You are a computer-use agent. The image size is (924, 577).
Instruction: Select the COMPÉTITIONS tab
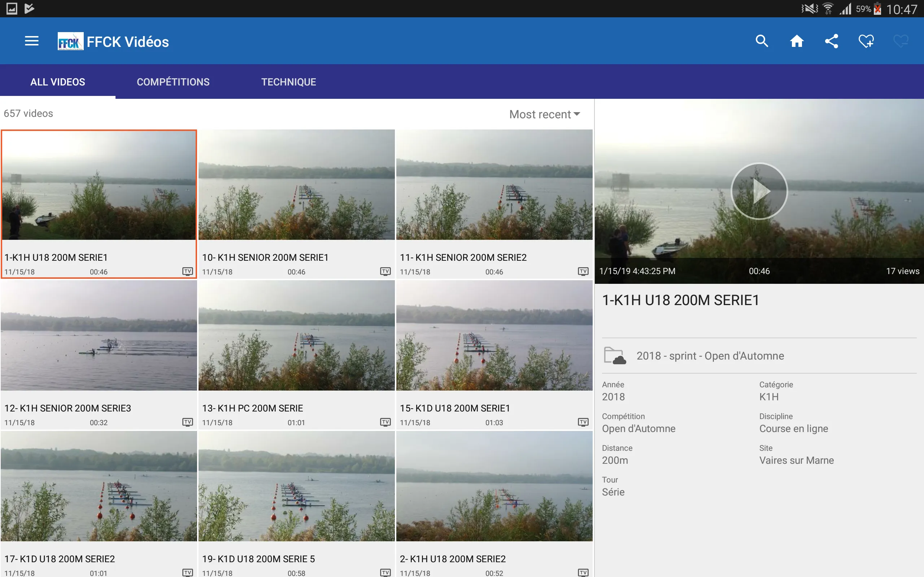tap(173, 82)
